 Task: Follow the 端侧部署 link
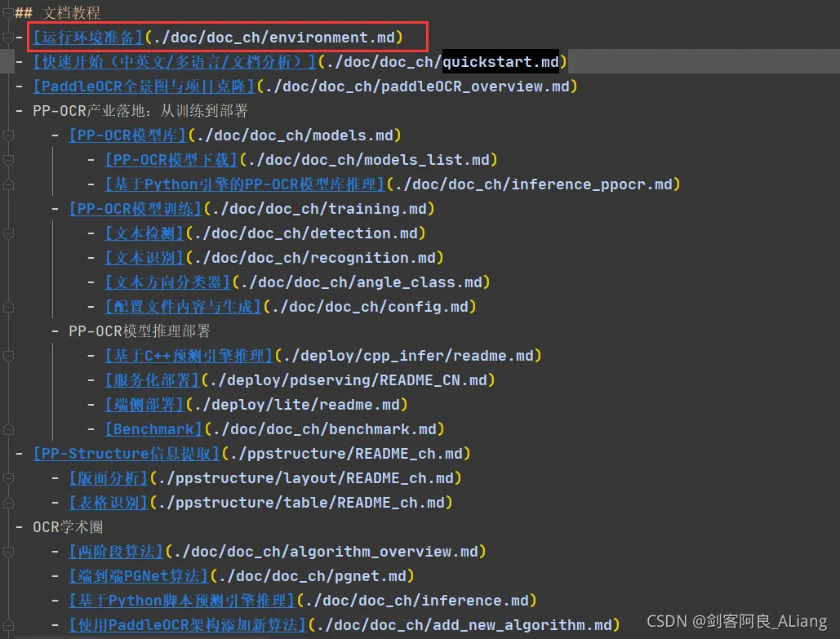point(144,405)
